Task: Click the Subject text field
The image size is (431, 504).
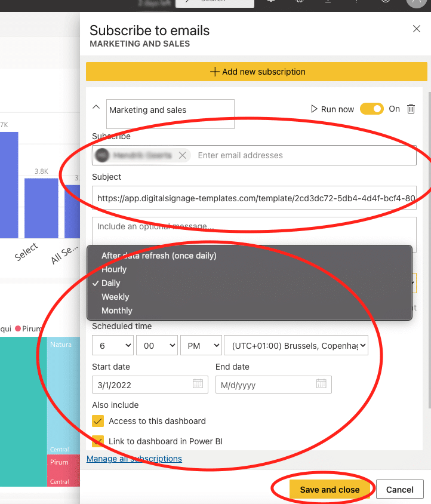Action: [x=254, y=198]
